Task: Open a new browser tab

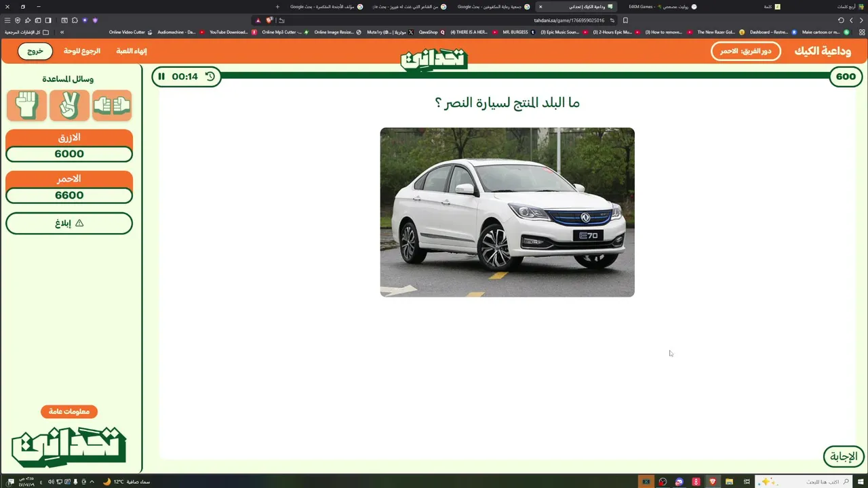Action: (277, 7)
